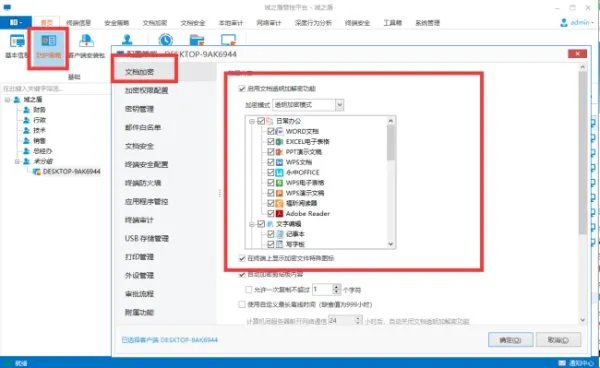Collapse the 域之盾 root node in left tree
Screen dimensions: 600x368
click(7, 100)
